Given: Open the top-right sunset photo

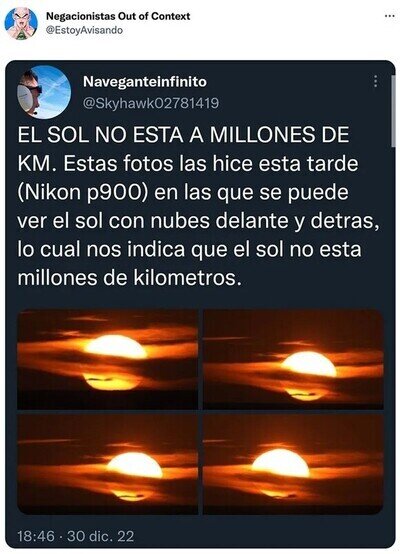Looking at the screenshot, I should 293,359.
